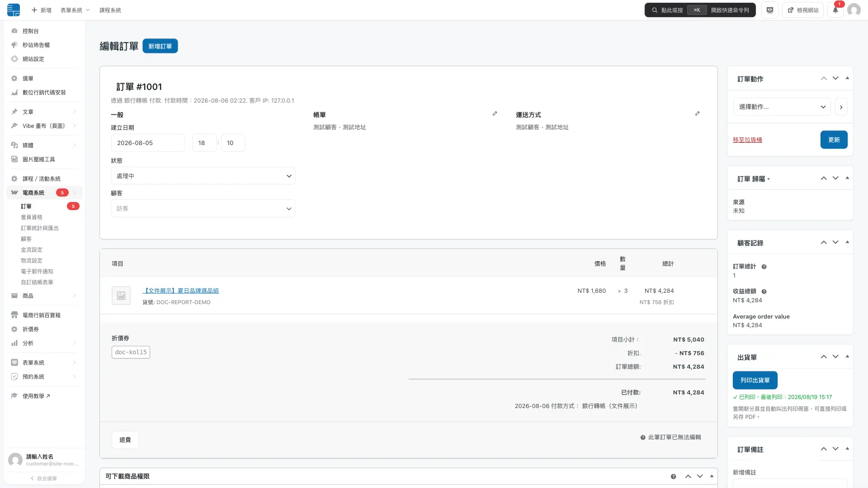Toggle collapse triangle of 出貨單 panel

click(847, 357)
